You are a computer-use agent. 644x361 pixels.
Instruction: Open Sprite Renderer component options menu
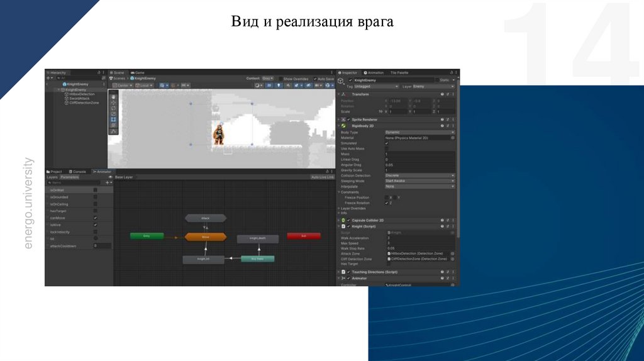pyautogui.click(x=453, y=119)
